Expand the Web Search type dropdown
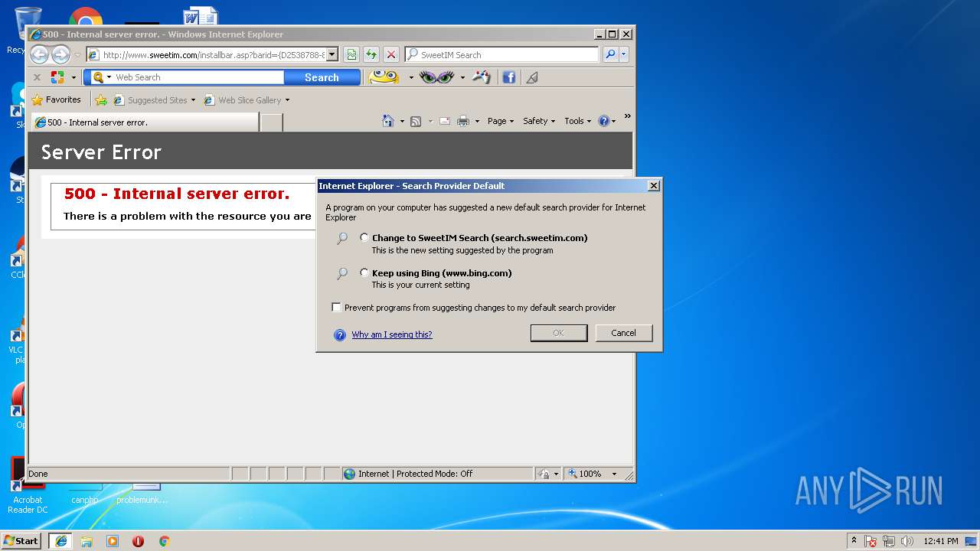980x551 pixels. point(109,77)
